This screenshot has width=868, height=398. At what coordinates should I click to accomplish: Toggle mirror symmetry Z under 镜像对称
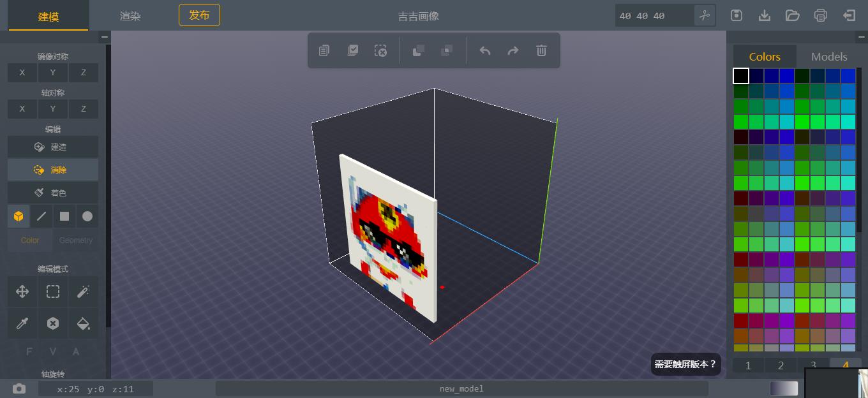pyautogui.click(x=84, y=73)
